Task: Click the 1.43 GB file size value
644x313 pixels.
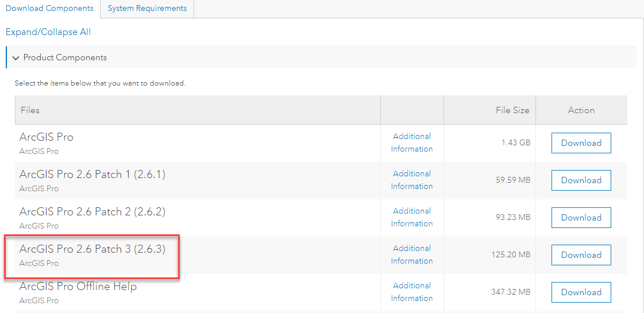Action: point(516,143)
